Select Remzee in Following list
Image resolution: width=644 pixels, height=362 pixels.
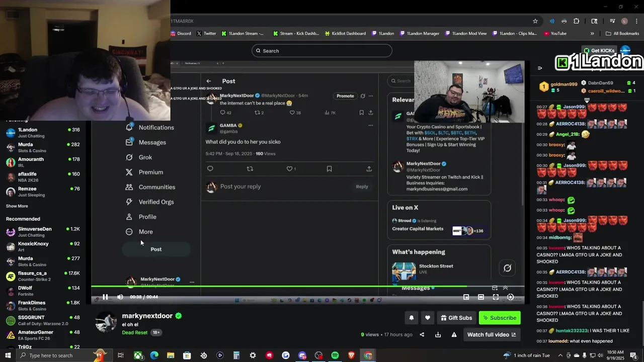[43, 192]
